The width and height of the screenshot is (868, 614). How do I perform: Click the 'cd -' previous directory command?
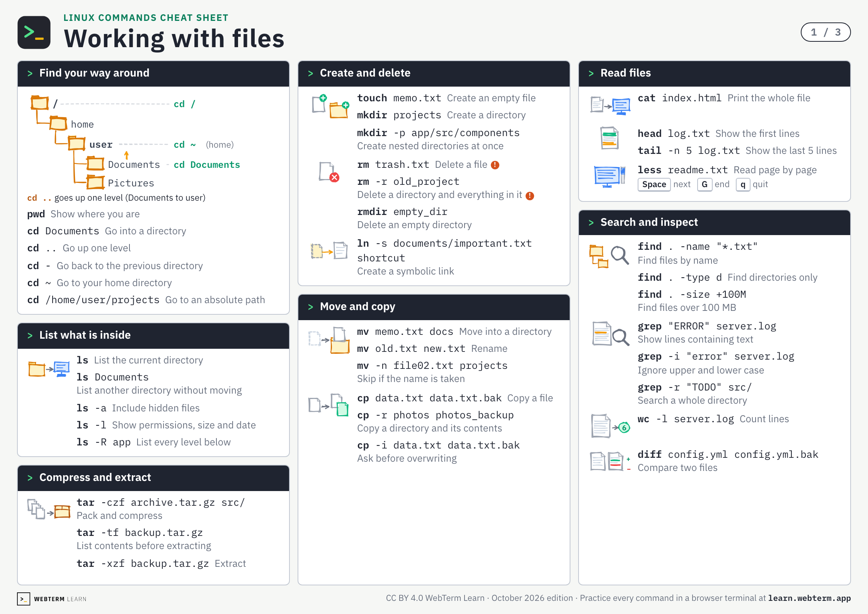[x=39, y=266]
